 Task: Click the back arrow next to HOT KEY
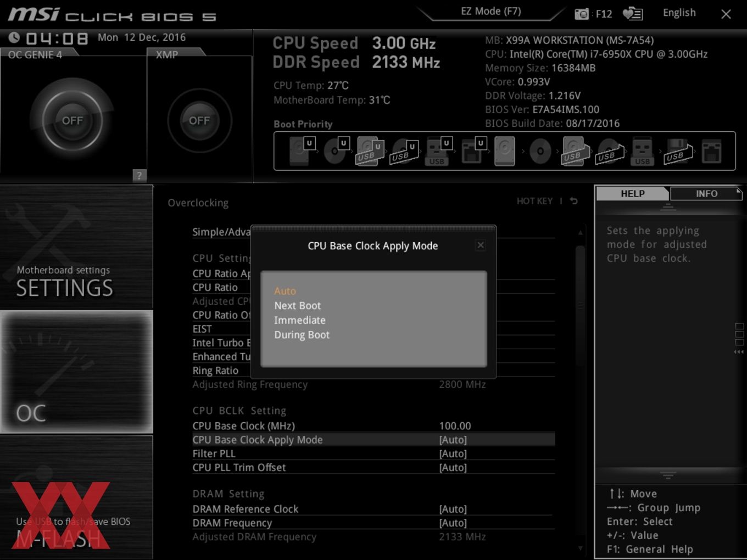tap(573, 201)
